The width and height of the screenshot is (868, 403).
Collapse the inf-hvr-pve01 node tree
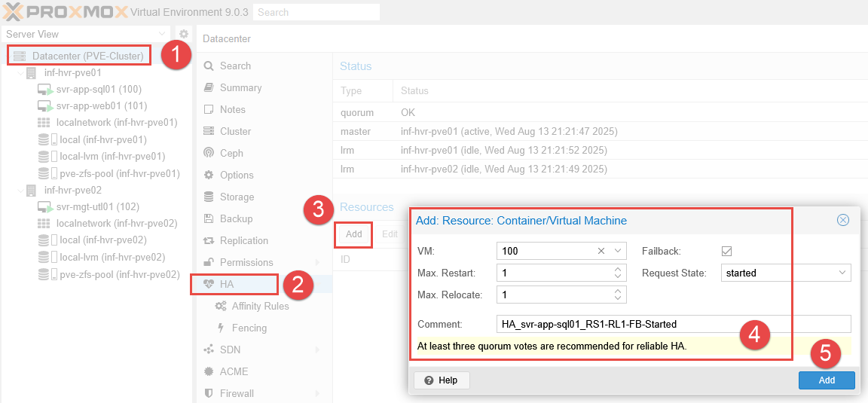(x=20, y=73)
